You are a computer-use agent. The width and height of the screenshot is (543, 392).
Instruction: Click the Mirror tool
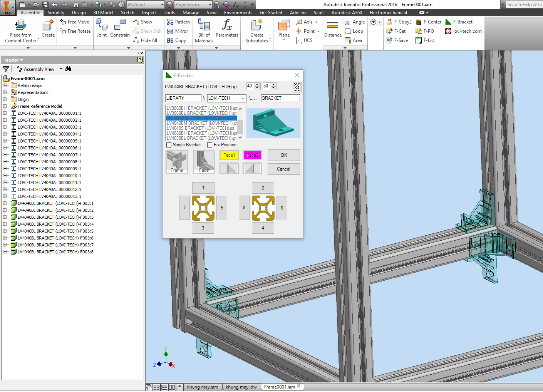(178, 31)
